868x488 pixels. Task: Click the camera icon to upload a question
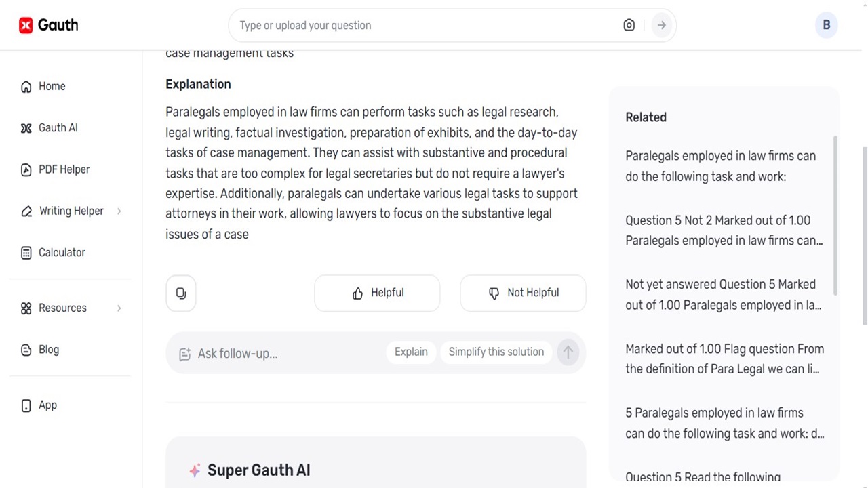tap(629, 25)
